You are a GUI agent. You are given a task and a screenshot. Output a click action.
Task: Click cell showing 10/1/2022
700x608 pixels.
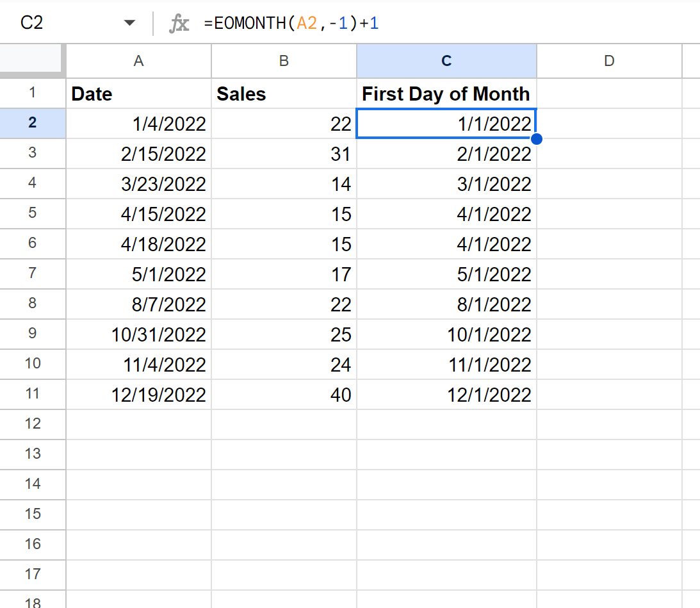[446, 334]
